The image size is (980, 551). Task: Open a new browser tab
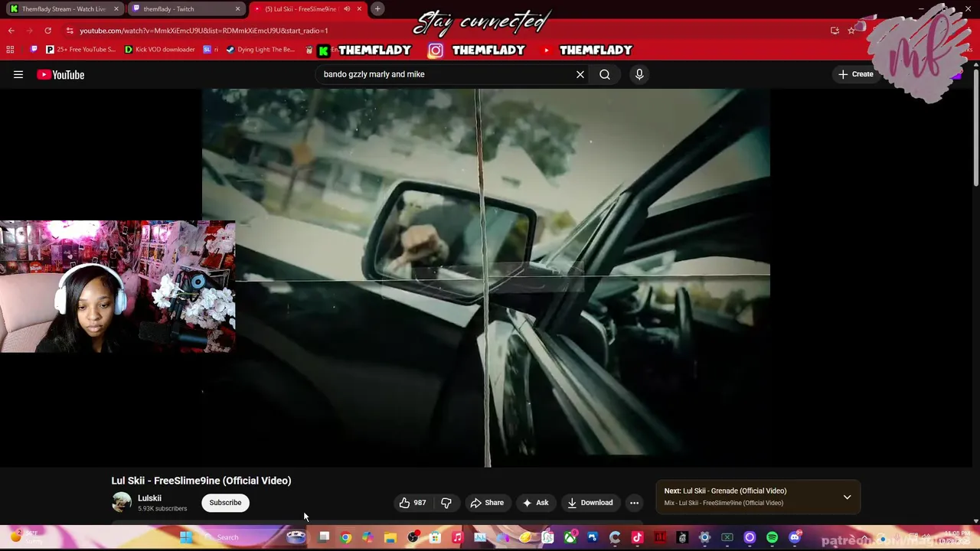click(377, 8)
